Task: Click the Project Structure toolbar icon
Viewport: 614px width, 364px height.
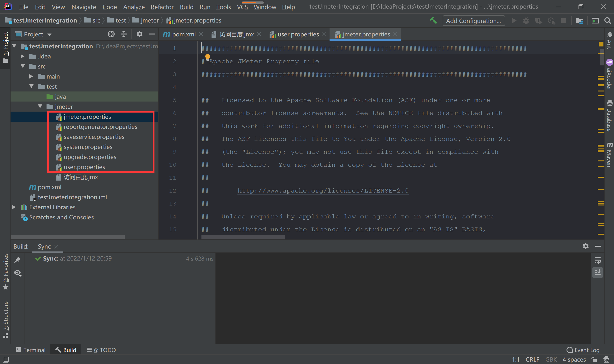Action: tap(579, 21)
